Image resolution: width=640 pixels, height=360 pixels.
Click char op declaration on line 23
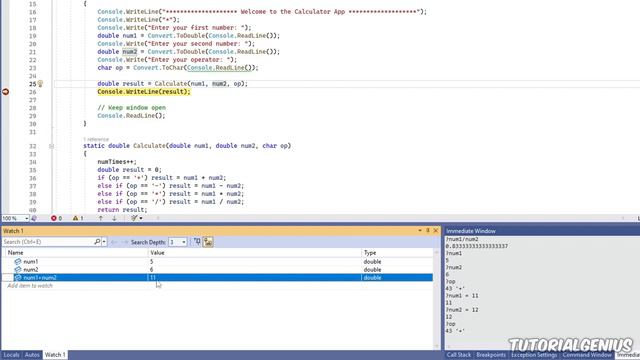(178, 68)
